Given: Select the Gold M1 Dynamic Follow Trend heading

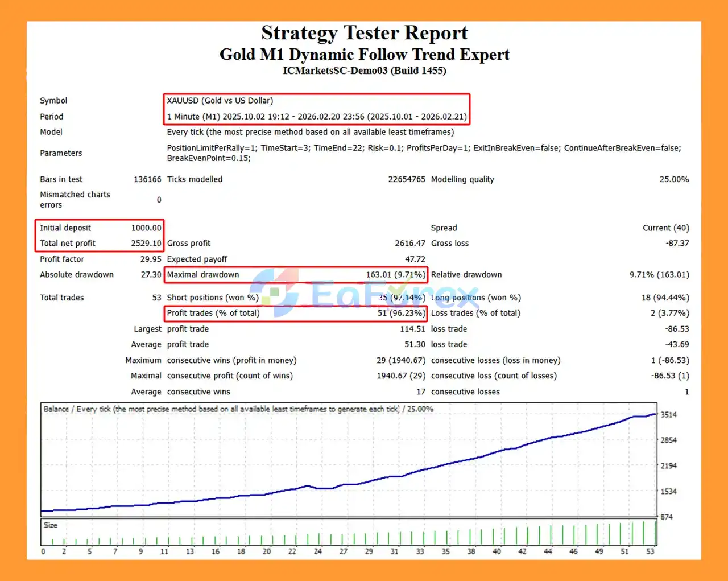Looking at the screenshot, I should (x=364, y=54).
